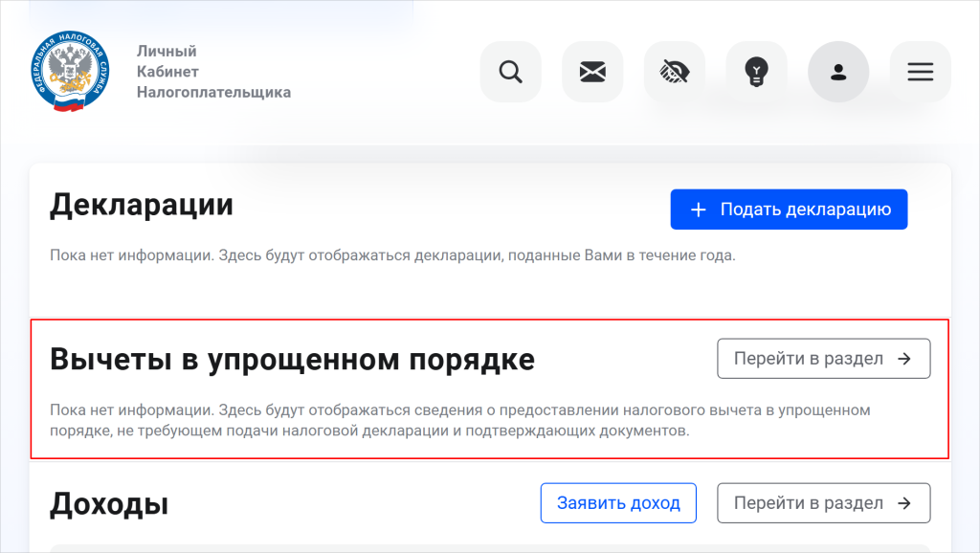Image resolution: width=980 pixels, height=553 pixels.
Task: Open the user profile icon
Action: (838, 72)
